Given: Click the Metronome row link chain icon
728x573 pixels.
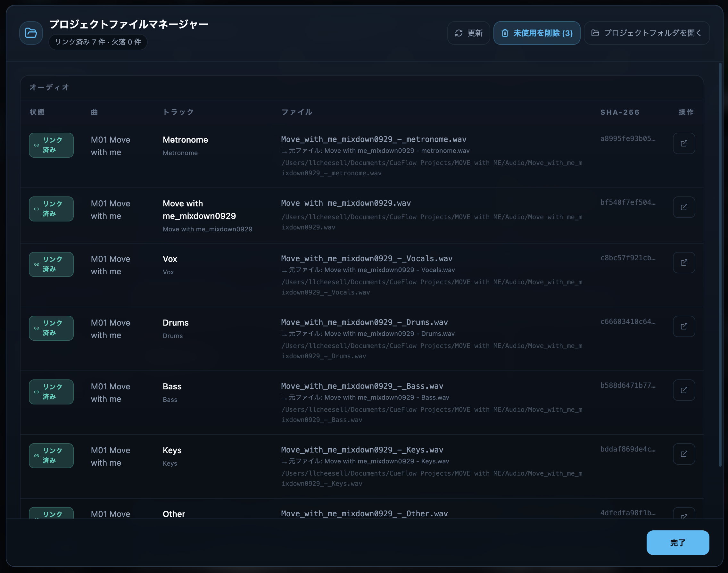Looking at the screenshot, I should [37, 145].
